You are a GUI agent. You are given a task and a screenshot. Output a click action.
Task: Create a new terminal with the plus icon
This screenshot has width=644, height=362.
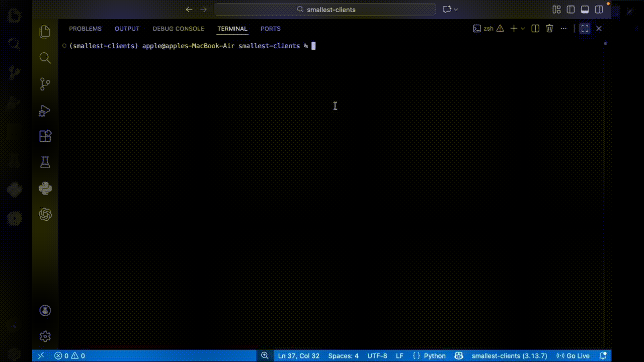514,29
